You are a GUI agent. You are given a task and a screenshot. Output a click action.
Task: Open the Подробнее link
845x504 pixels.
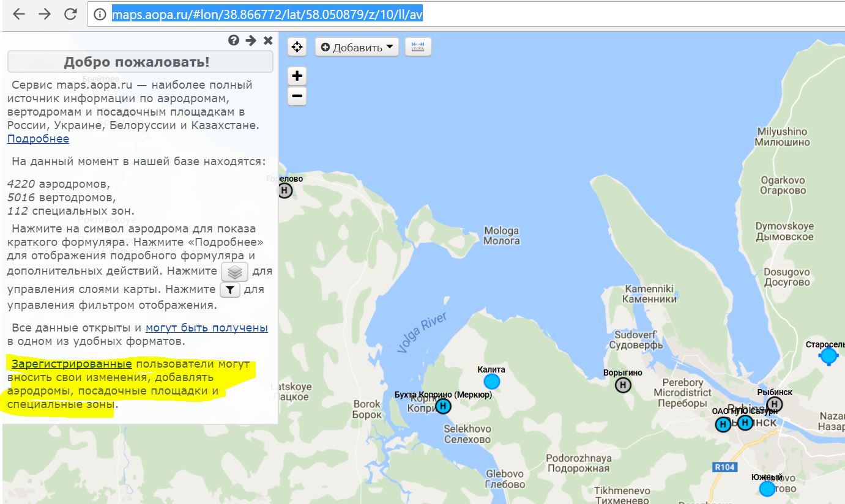click(x=38, y=139)
